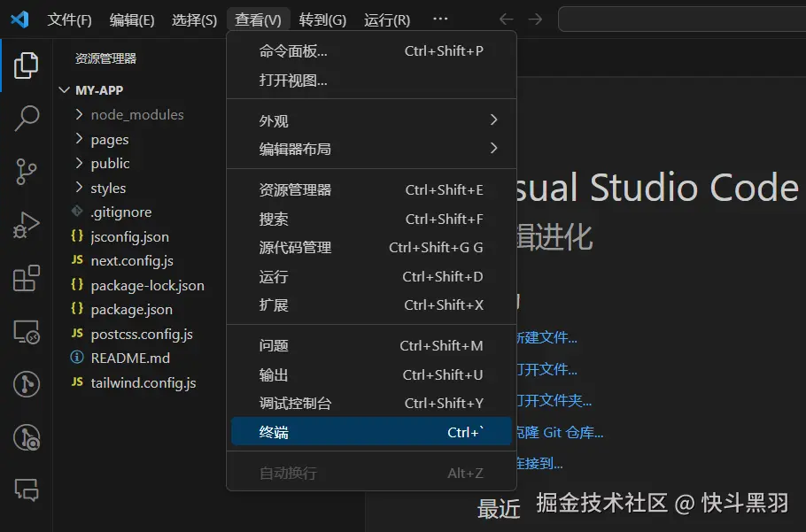
Task: Click the braces icon beside package.json
Action: point(77,308)
